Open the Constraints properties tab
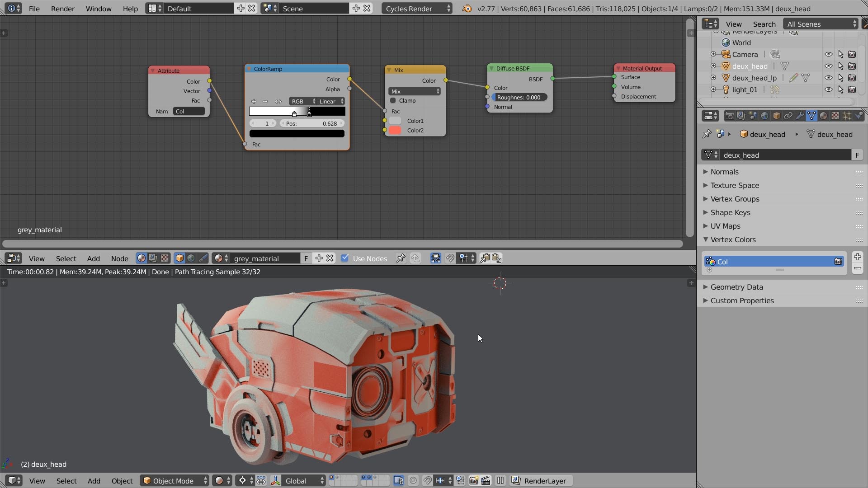Screen dimensions: 868x488 [x=788, y=116]
